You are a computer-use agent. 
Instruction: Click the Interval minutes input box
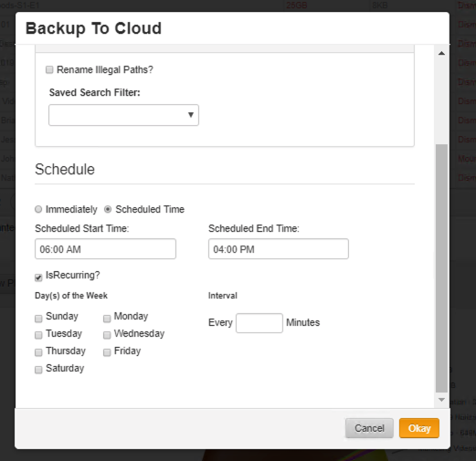coord(259,323)
